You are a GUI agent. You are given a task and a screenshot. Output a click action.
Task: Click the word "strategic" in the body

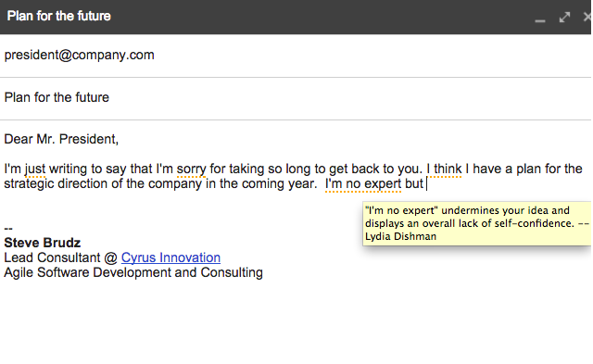29,183
